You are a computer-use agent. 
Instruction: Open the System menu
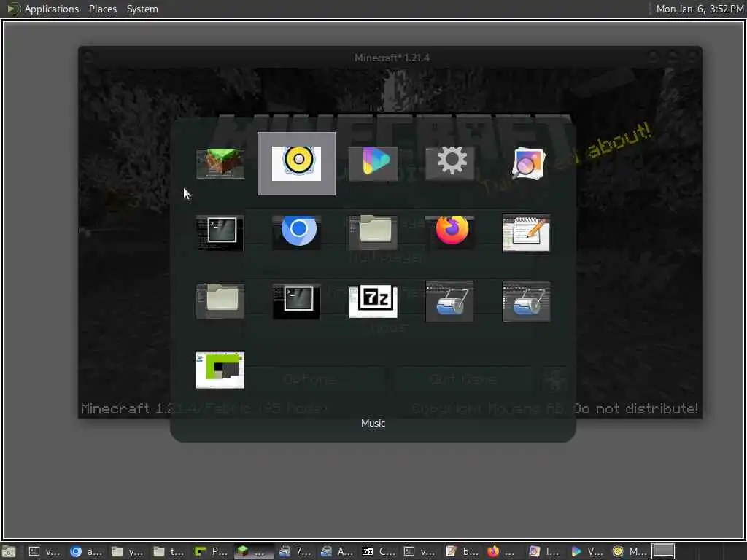coord(142,9)
